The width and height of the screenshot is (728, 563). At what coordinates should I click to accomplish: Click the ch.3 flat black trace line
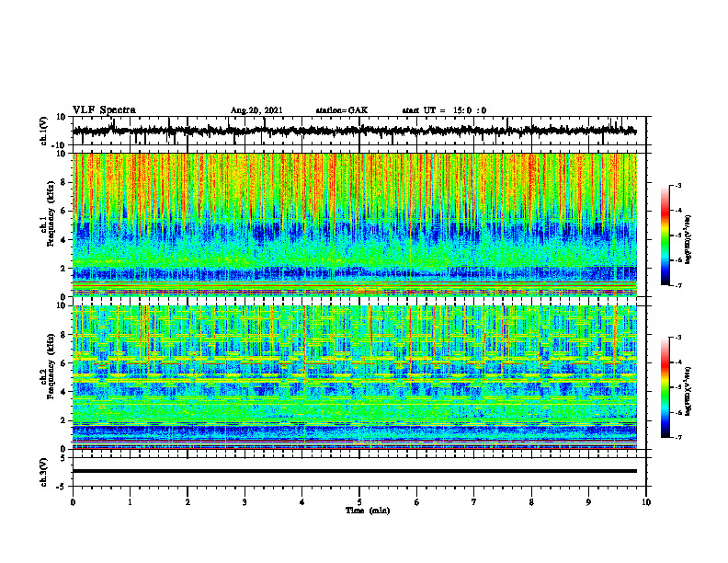354,471
